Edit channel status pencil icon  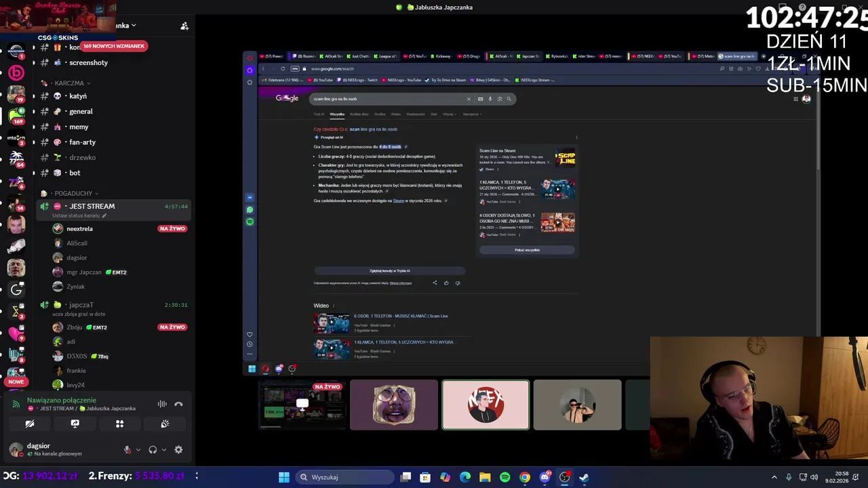click(104, 216)
